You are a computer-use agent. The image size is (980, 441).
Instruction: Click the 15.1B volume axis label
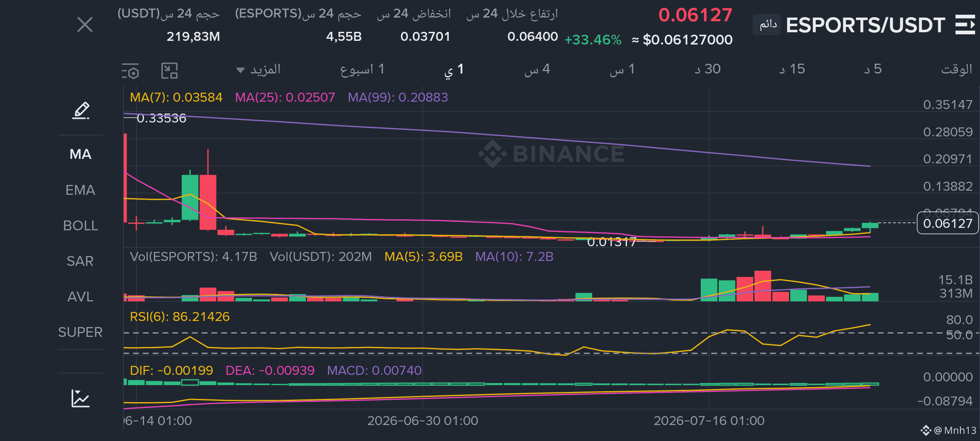(x=955, y=280)
